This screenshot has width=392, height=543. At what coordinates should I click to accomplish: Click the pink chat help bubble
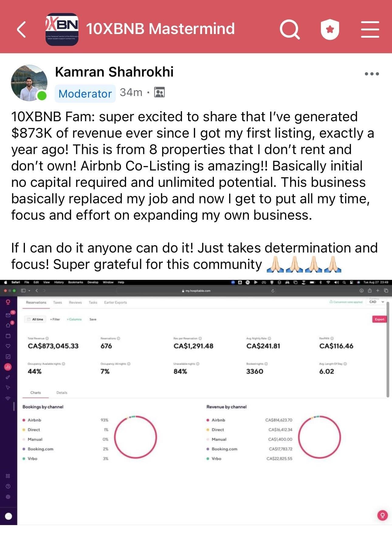[x=382, y=515]
